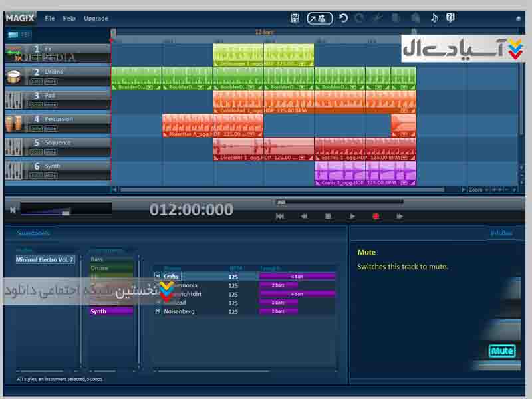Open the help book icon

[450, 18]
